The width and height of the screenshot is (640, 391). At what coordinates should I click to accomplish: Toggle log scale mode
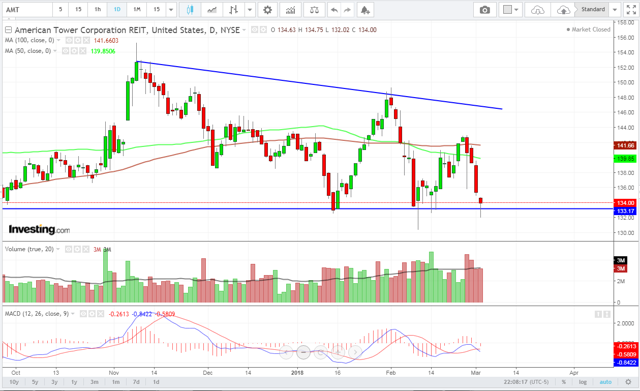582,382
